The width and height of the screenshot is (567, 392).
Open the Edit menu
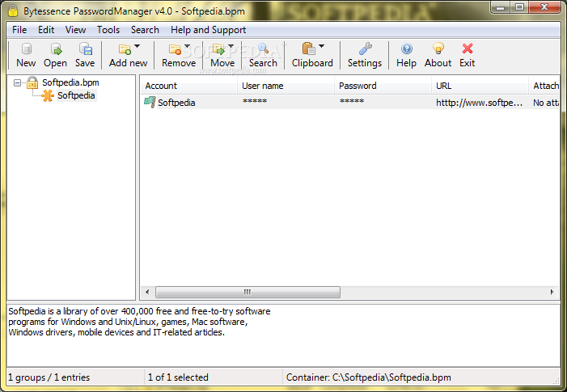point(46,30)
